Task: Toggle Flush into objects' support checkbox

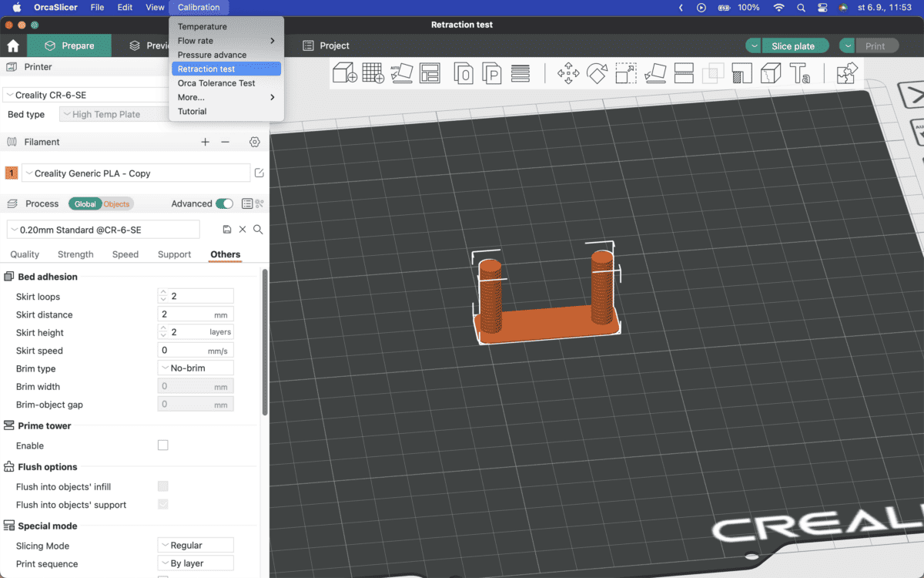Action: (162, 504)
